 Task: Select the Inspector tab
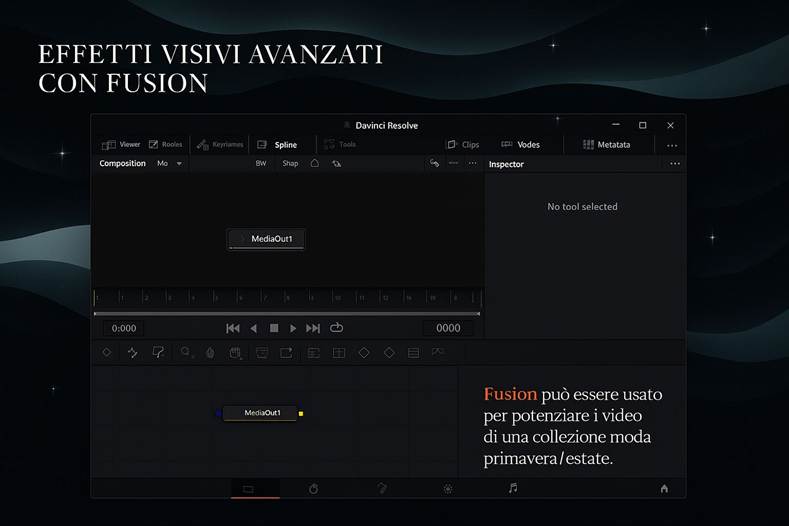tap(506, 164)
